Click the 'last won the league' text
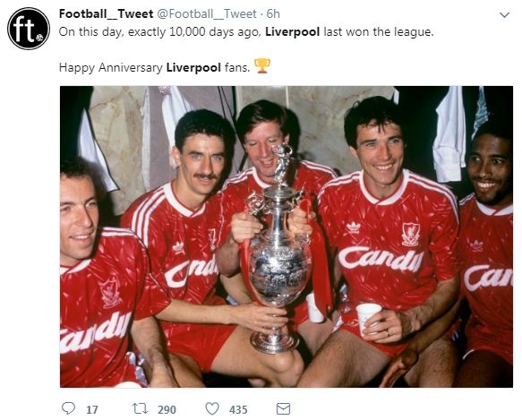This screenshot has width=522, height=420. click(379, 32)
